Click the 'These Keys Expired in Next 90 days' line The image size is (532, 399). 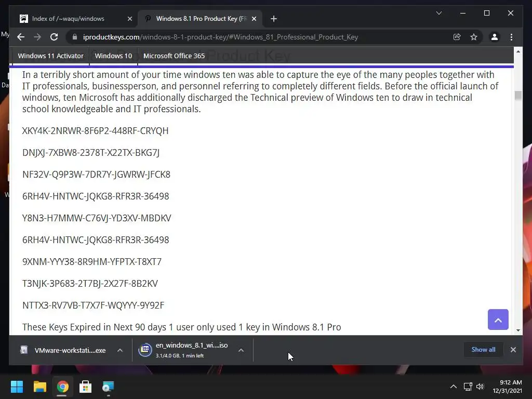tap(181, 327)
